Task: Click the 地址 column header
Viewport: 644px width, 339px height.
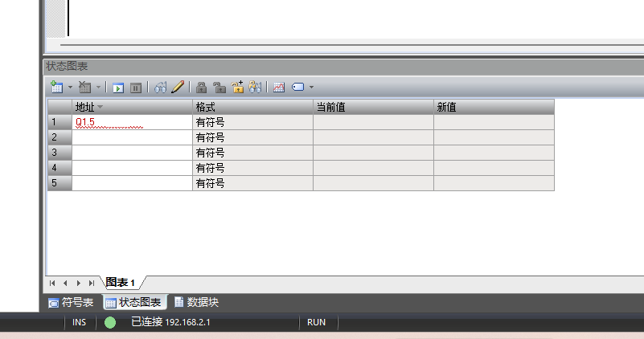Action: tap(132, 107)
